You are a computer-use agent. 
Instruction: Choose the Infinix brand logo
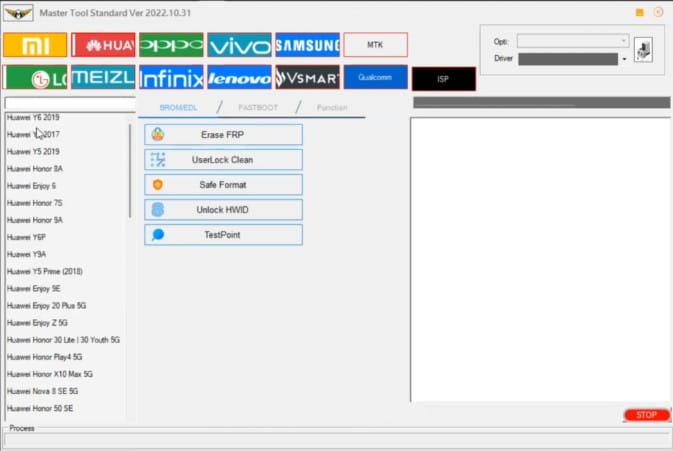click(x=171, y=77)
